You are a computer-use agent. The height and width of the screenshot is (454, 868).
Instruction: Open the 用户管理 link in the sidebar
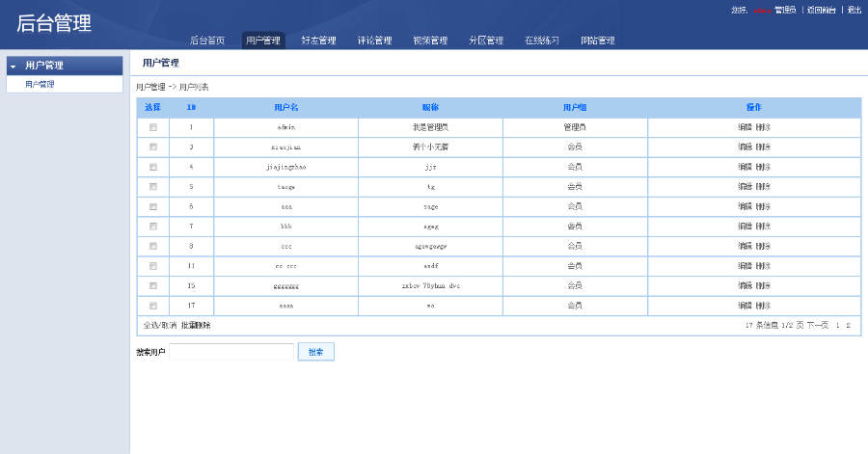(x=40, y=84)
